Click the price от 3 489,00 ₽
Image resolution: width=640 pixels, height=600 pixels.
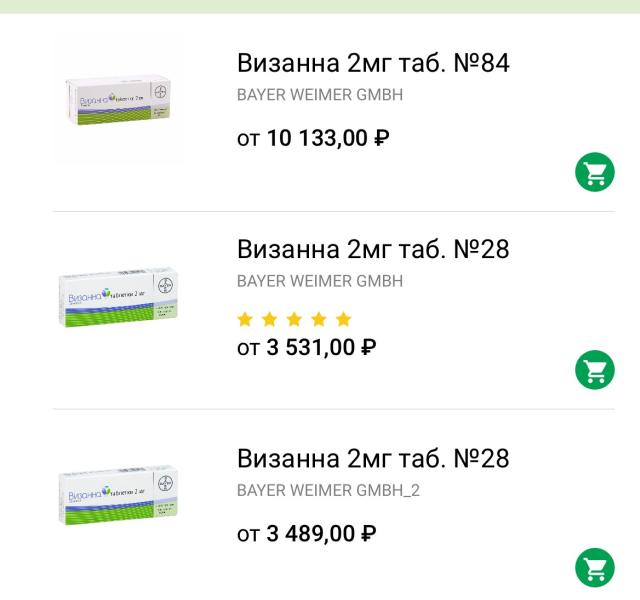[306, 533]
